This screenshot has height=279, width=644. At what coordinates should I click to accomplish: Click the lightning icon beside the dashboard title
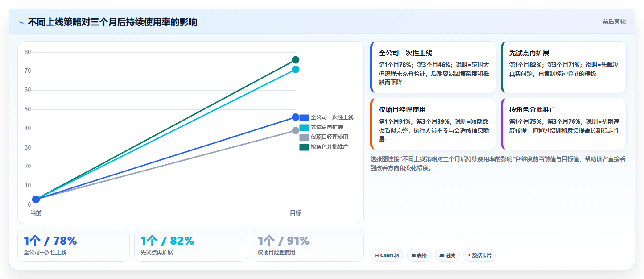tap(21, 22)
